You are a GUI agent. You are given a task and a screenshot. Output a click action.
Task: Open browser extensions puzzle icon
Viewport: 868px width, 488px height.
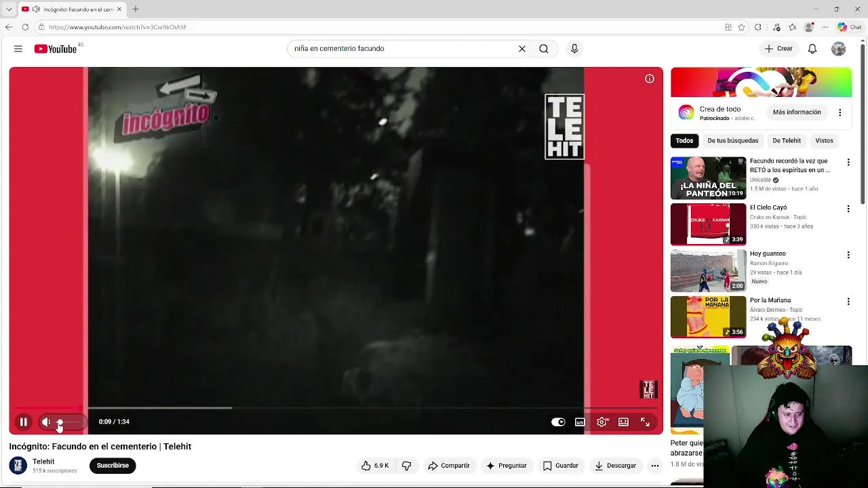coord(758,27)
